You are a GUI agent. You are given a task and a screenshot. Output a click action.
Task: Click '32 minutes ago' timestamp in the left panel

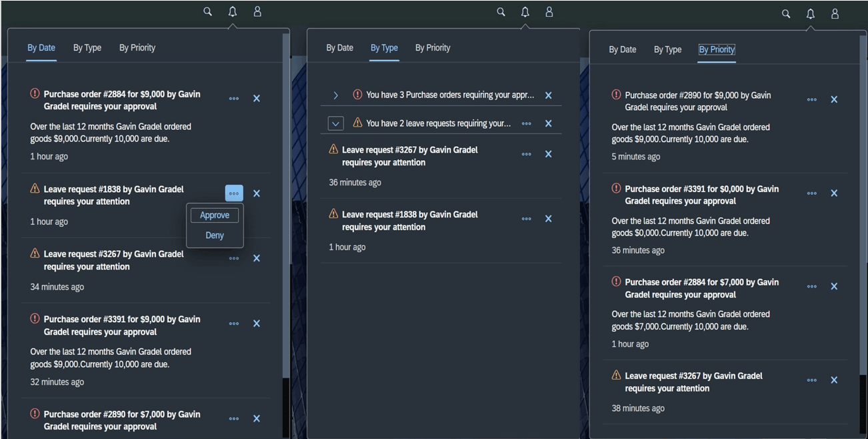pos(57,382)
